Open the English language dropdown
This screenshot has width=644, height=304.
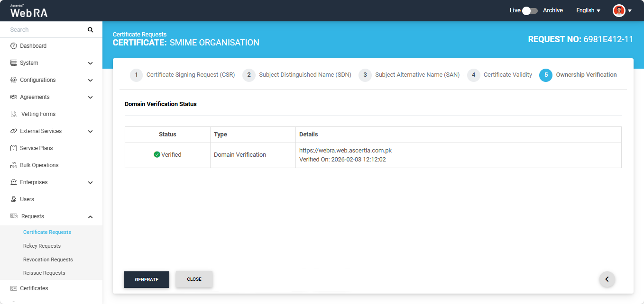pyautogui.click(x=588, y=10)
